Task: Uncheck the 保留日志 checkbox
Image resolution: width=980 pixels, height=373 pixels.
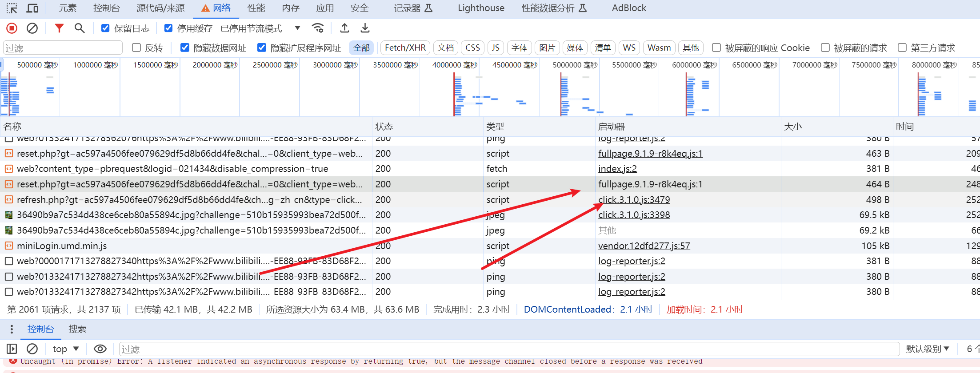Action: pos(105,28)
